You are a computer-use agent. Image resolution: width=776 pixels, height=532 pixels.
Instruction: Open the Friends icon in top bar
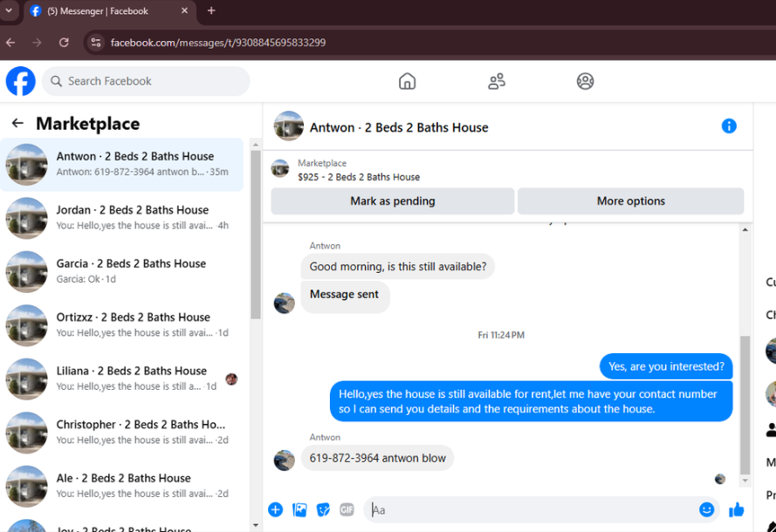(497, 81)
